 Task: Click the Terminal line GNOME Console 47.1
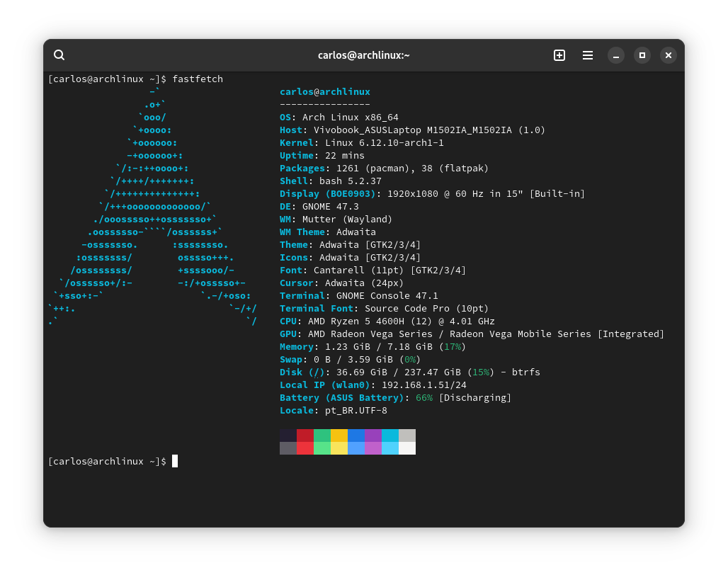(x=359, y=295)
